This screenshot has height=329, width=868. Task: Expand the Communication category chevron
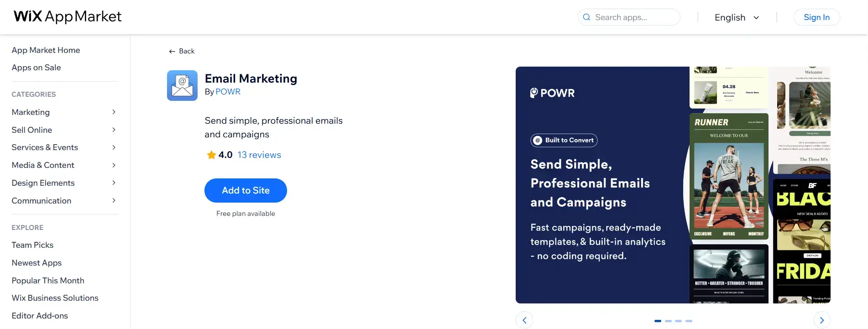[114, 201]
